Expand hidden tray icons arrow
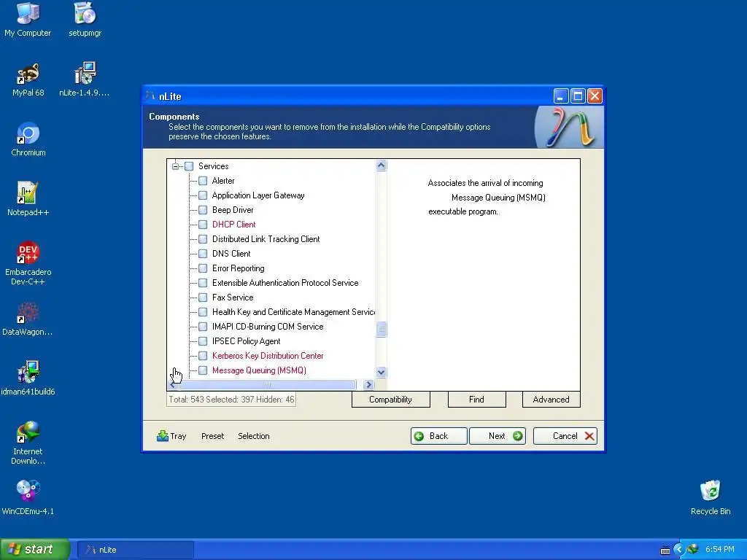Screen dimensions: 747x560 [679, 550]
